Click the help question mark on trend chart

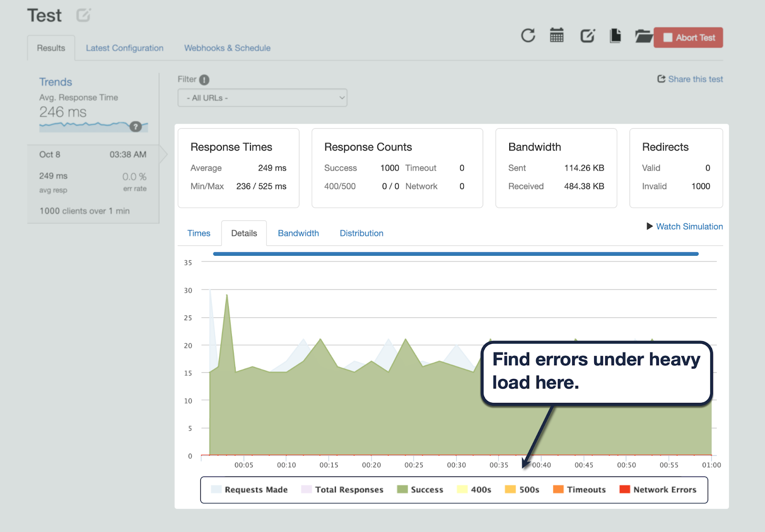(x=136, y=126)
